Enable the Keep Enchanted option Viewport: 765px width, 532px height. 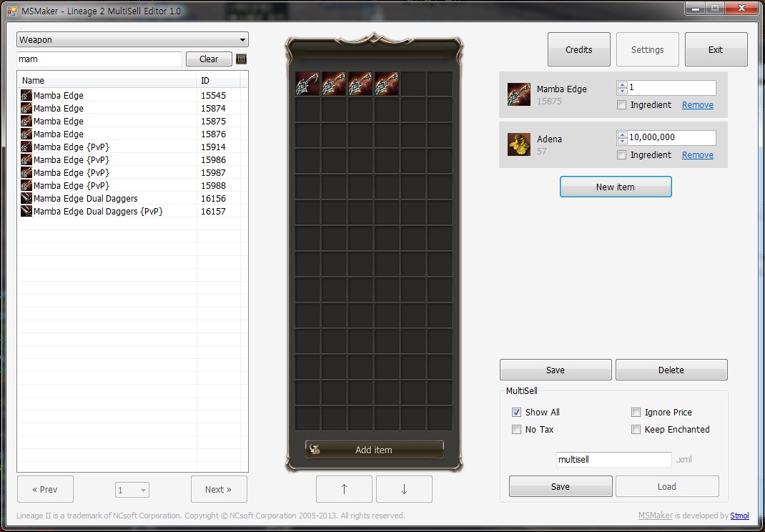636,430
